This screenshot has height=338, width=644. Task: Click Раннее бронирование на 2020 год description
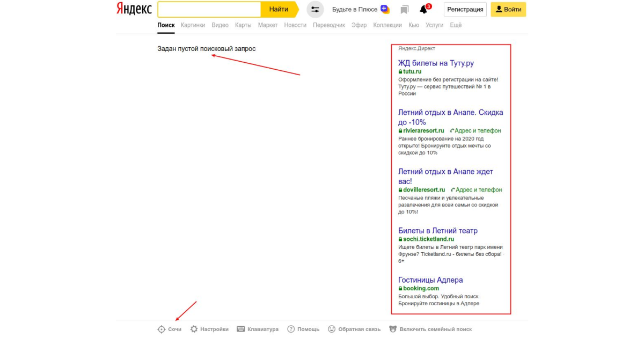444,145
